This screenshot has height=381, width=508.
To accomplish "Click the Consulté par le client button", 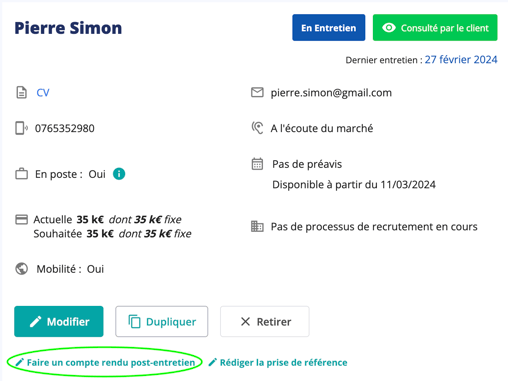I will click(435, 28).
